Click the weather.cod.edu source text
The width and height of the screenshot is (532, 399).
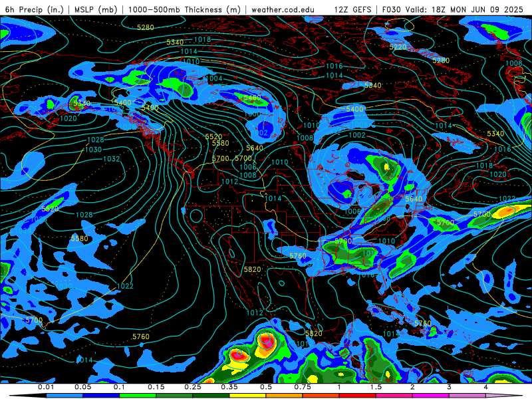pyautogui.click(x=283, y=9)
